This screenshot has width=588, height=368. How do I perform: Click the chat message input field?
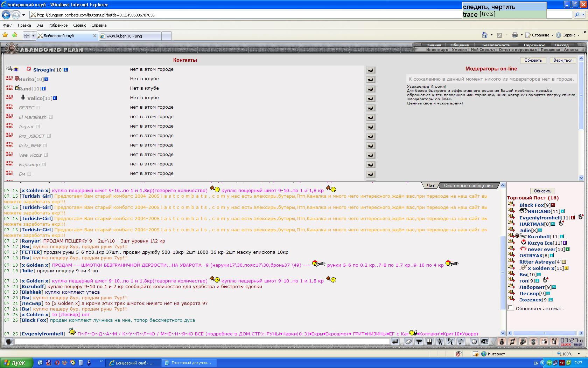[202, 341]
